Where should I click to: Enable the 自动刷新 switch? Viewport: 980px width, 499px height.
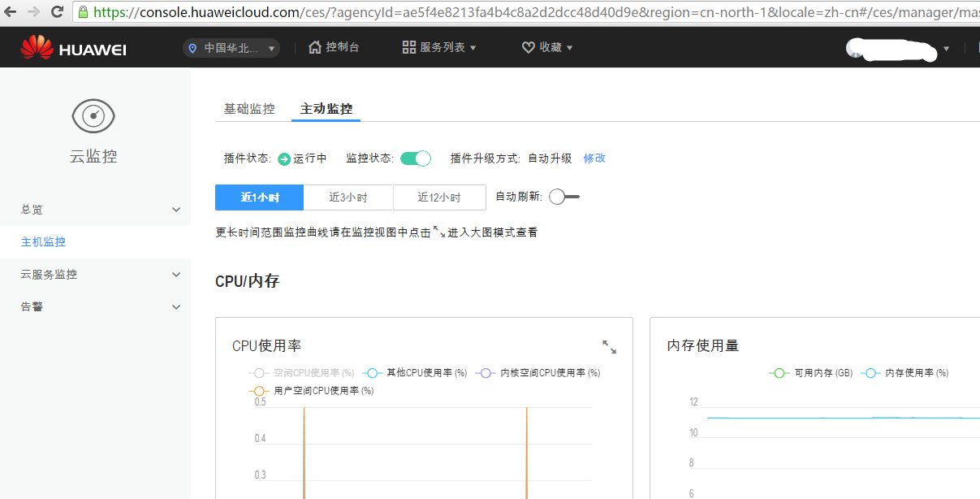click(563, 197)
